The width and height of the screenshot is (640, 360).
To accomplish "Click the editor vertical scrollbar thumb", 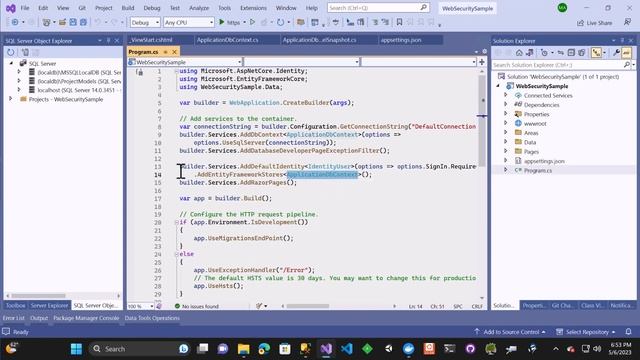I will click(482, 120).
